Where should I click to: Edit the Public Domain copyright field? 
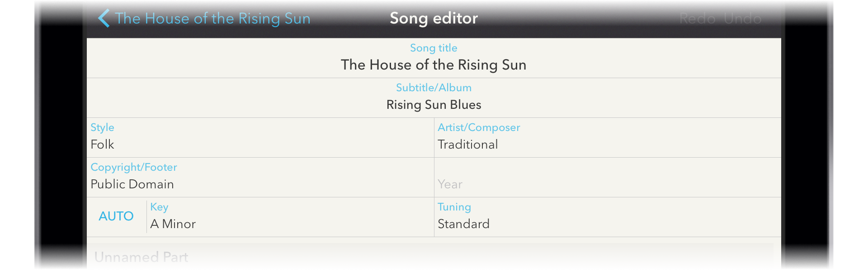click(x=132, y=184)
